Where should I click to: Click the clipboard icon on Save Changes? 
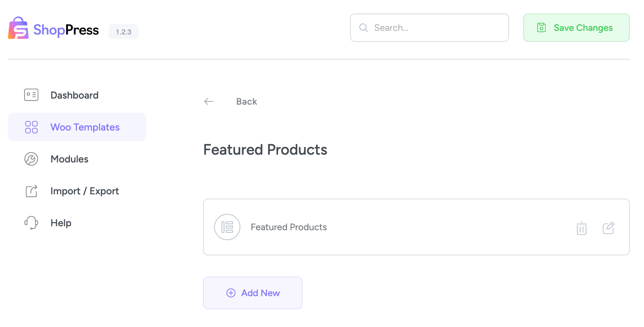coord(541,28)
